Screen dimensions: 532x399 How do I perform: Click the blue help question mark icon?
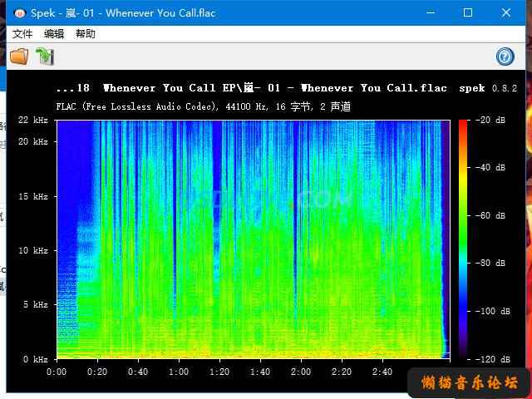click(505, 57)
